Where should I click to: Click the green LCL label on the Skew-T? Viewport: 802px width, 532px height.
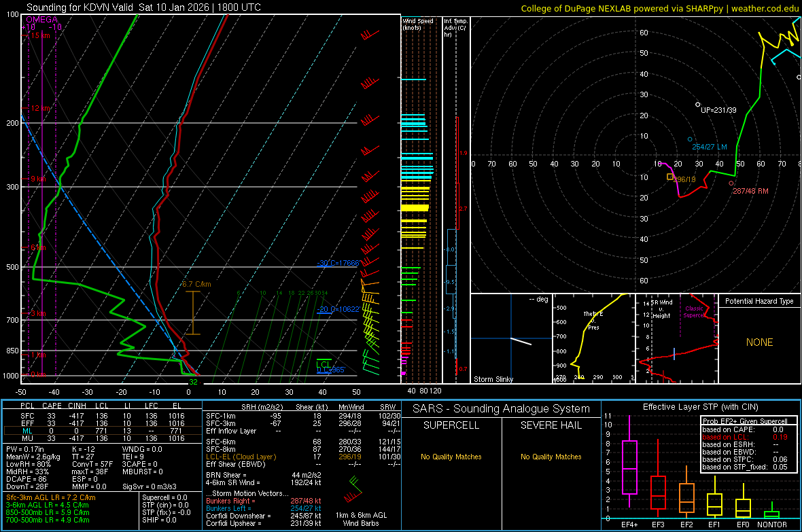324,364
